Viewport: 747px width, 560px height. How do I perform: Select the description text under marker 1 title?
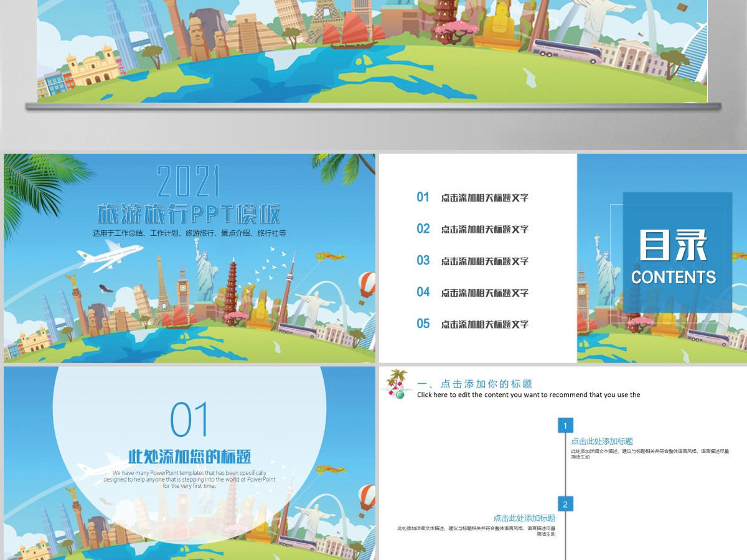tap(650, 454)
